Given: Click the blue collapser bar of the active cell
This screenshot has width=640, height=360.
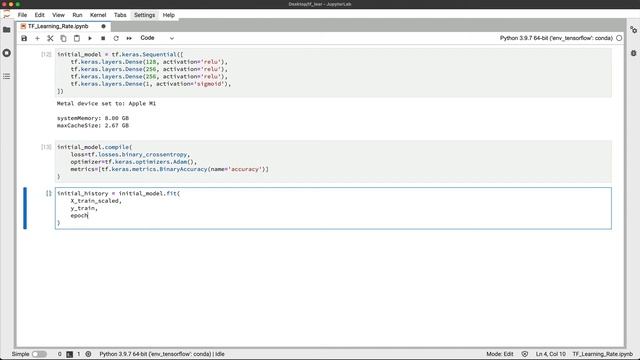Looking at the screenshot, I should click(x=25, y=208).
